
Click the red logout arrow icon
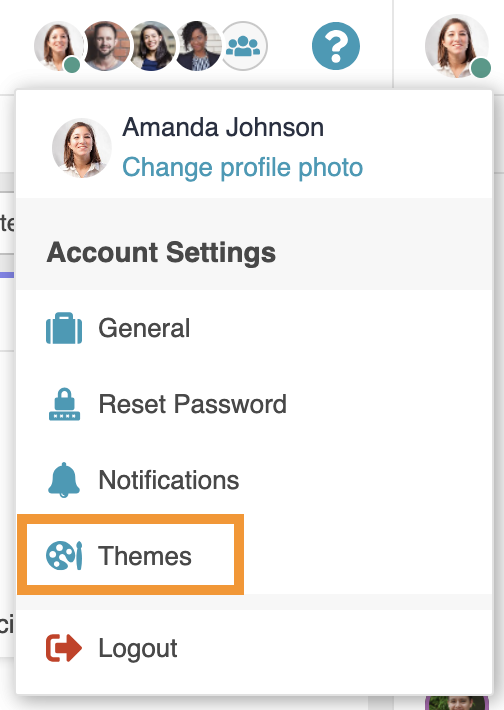pos(64,648)
